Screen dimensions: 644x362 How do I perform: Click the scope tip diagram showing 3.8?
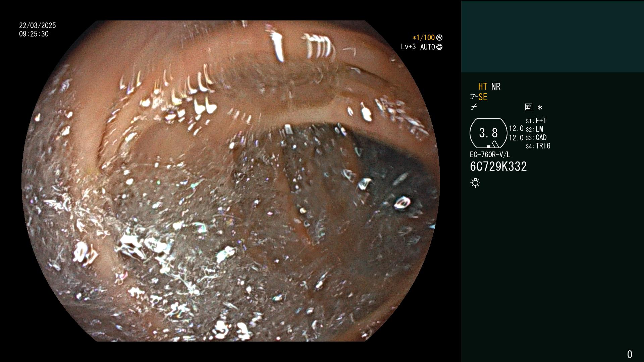click(488, 133)
